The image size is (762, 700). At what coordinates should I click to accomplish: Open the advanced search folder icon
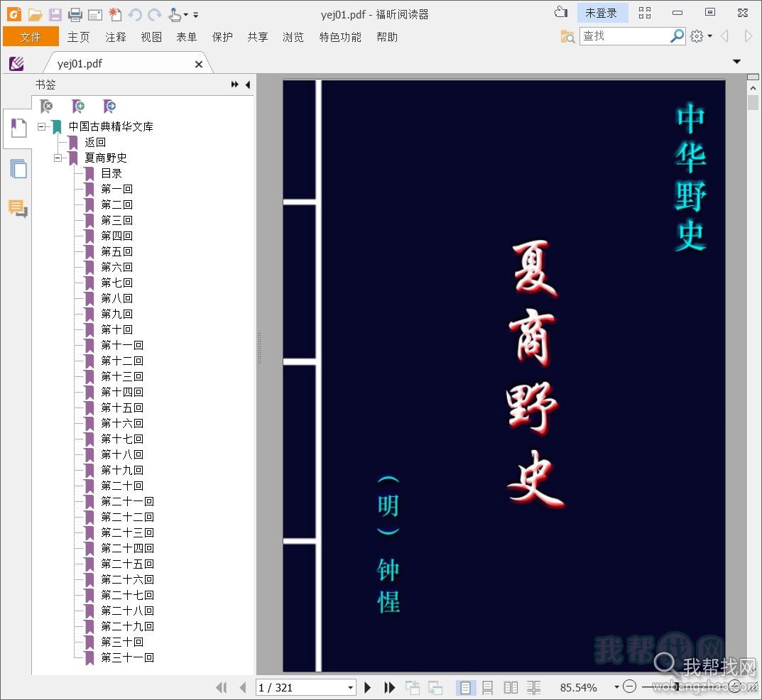click(567, 36)
